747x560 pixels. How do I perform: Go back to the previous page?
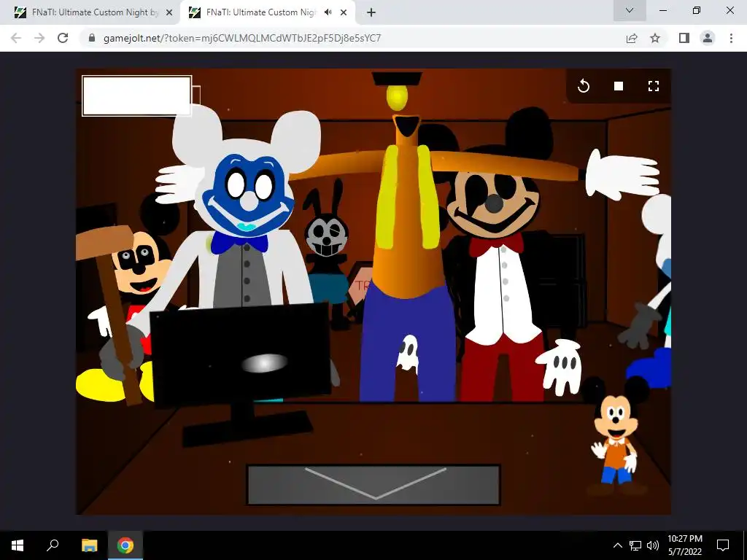point(16,38)
